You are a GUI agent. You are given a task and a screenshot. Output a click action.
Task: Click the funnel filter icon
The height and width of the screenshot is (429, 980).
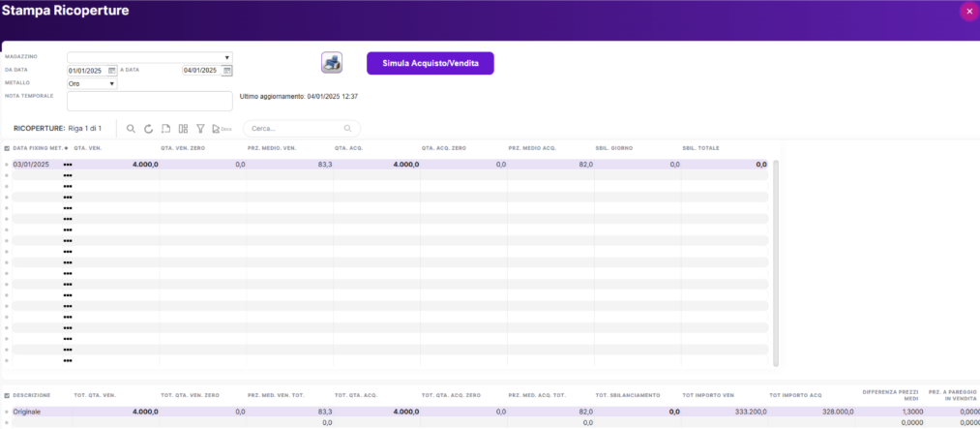(x=200, y=129)
